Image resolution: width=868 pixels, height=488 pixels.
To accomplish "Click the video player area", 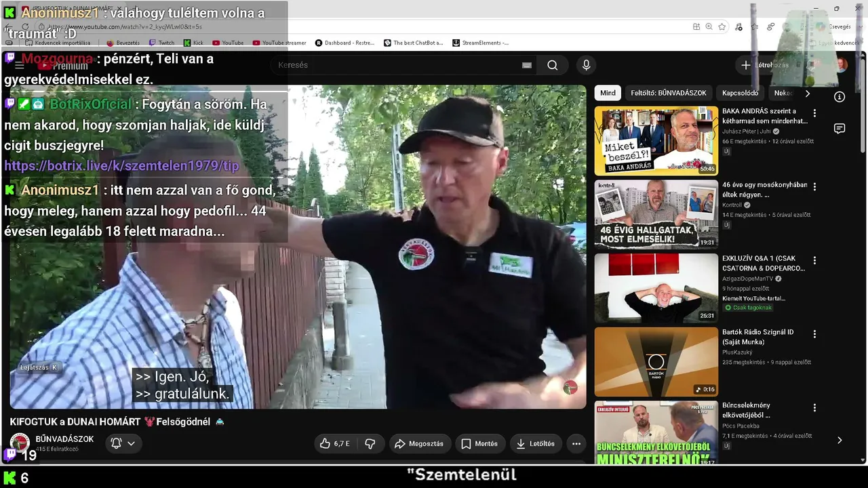I will 298,247.
